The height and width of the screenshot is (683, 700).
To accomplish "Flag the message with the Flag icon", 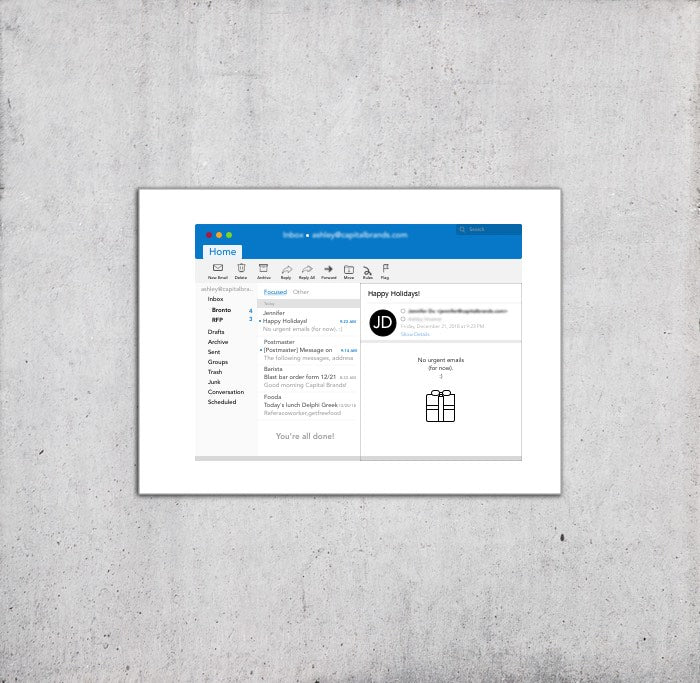I will pyautogui.click(x=385, y=269).
